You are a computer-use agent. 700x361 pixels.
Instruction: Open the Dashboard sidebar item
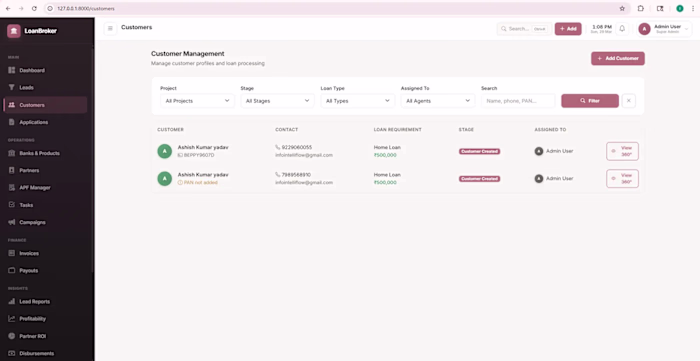(45, 71)
